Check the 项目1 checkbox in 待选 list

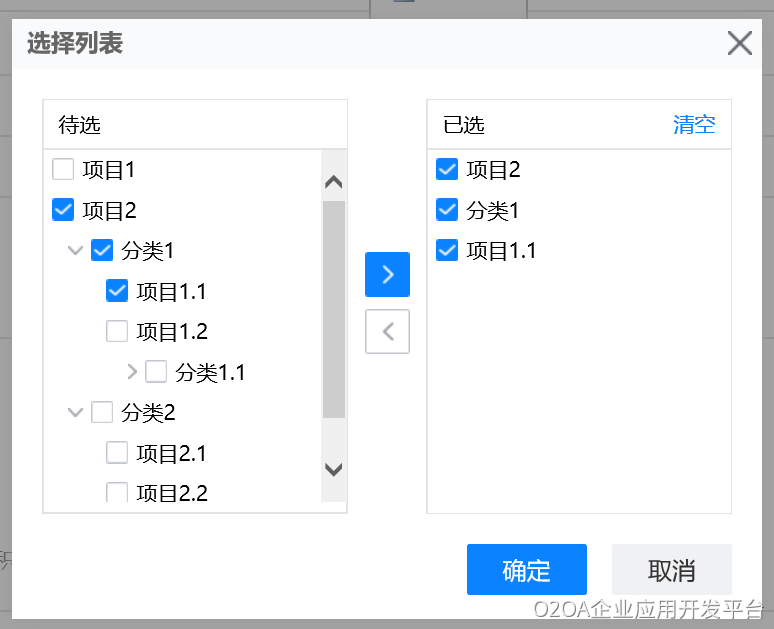point(63,170)
